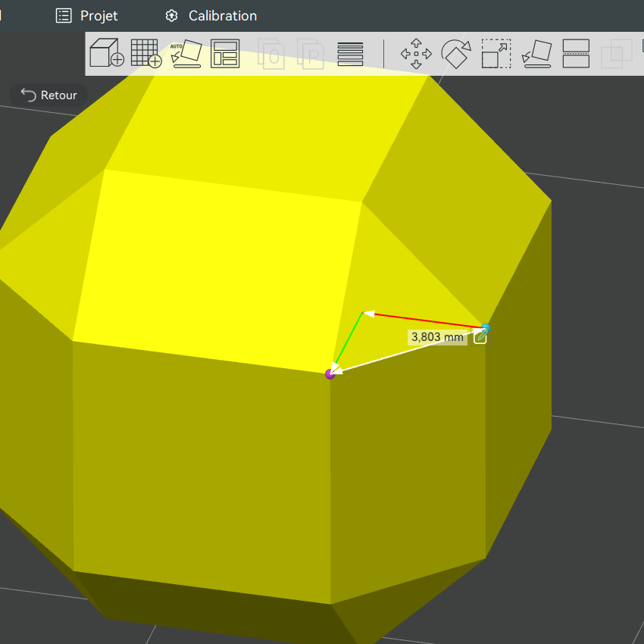The height and width of the screenshot is (644, 644).
Task: Click the 3,803 mm measurement label
Action: point(437,337)
